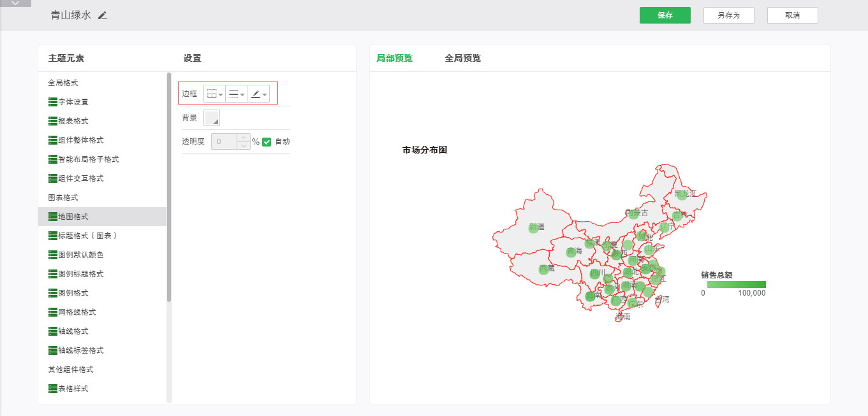The height and width of the screenshot is (416, 868).
Task: Increase transparency with the up stepper arrow
Action: (x=243, y=138)
